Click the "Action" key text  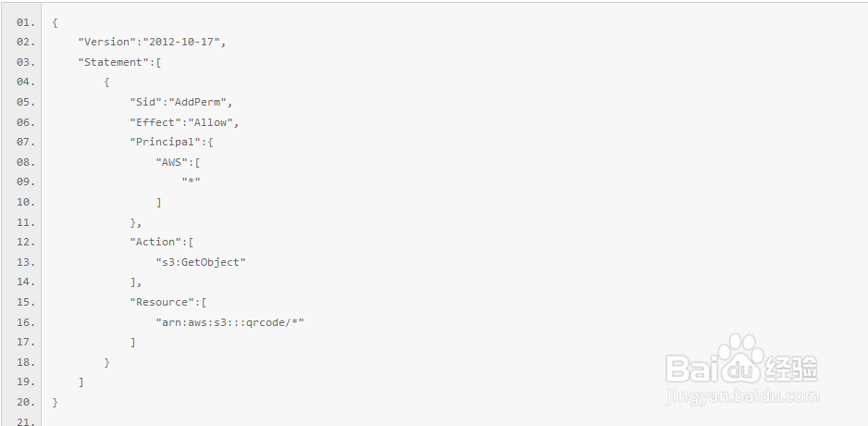pos(155,242)
